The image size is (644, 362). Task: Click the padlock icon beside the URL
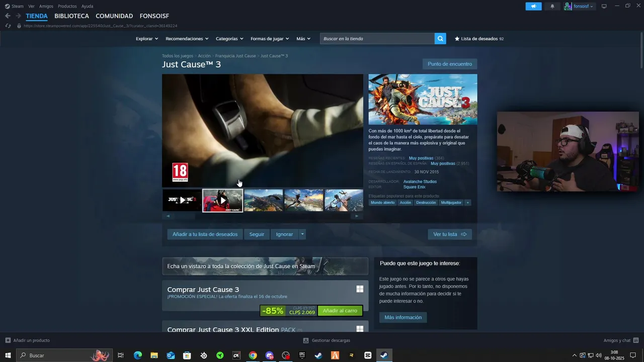coord(19,26)
